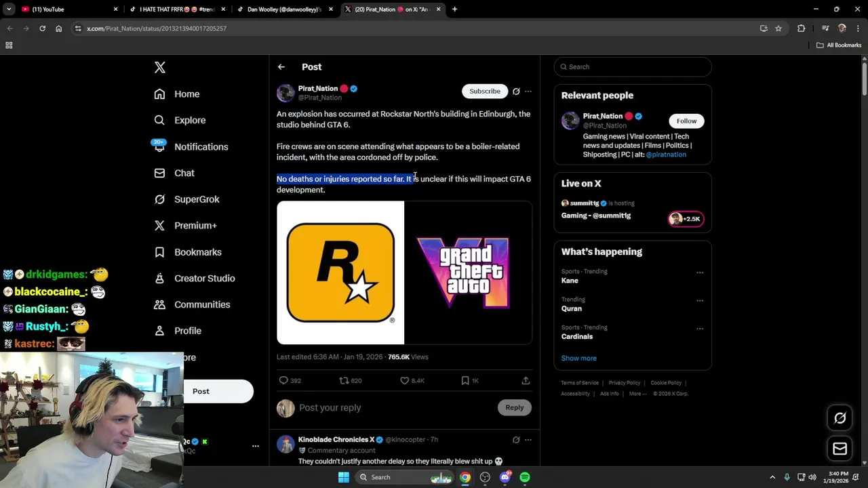This screenshot has height=488, width=868.
Task: Follow Pirat_Nation in Relevant people
Action: tap(686, 121)
